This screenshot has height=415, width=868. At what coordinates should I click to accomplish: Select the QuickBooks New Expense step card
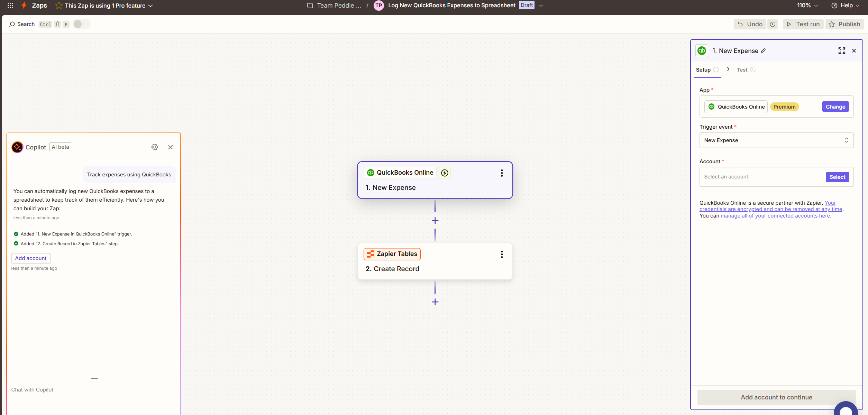pyautogui.click(x=435, y=180)
